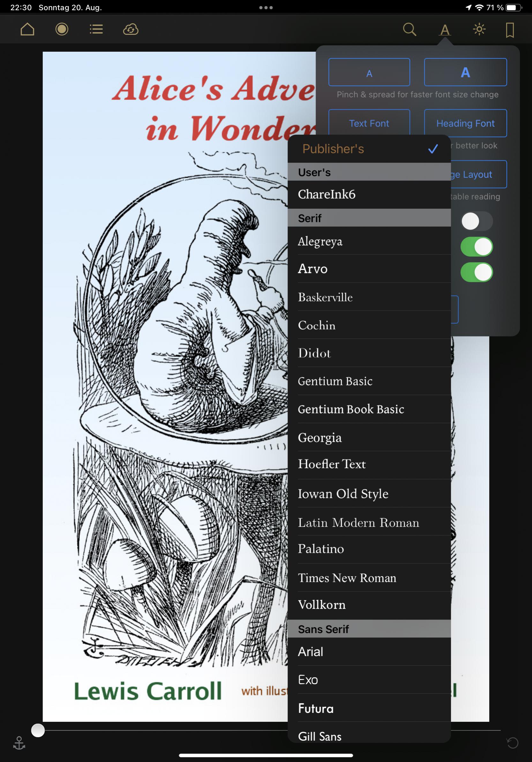Click the three dots multitasking indicator
The image size is (532, 762).
(x=266, y=7)
